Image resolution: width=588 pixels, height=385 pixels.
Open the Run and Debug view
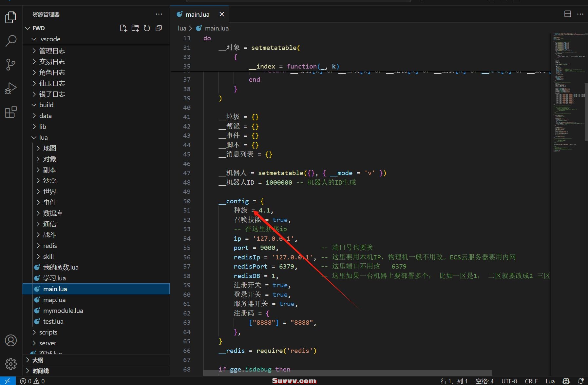tap(11, 88)
